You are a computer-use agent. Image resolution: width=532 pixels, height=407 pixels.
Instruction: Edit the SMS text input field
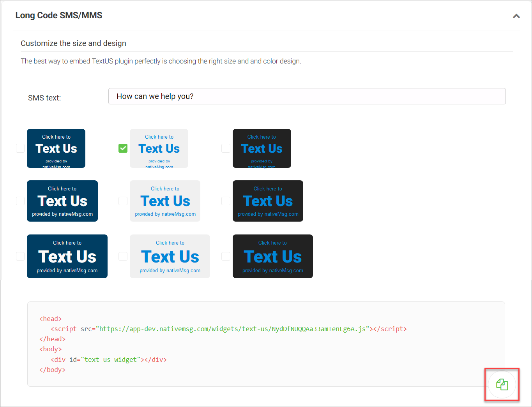coord(307,96)
